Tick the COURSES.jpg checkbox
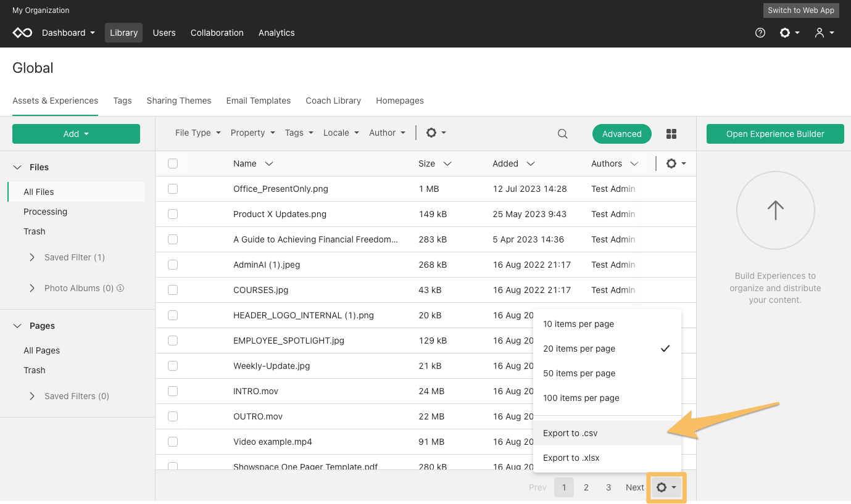The width and height of the screenshot is (851, 504). pos(173,290)
